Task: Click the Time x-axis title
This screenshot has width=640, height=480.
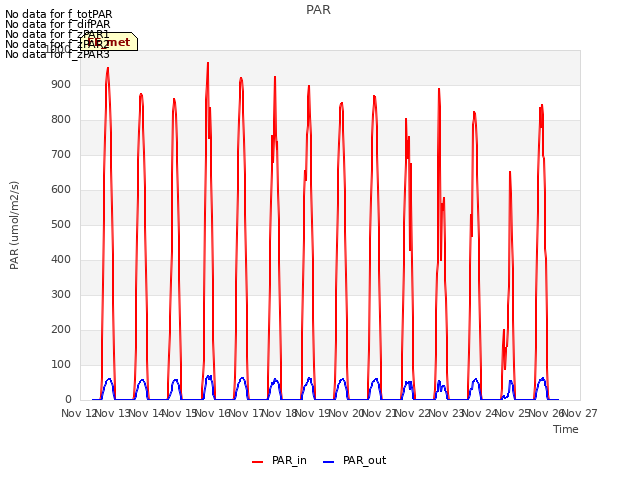Action: coord(566,429)
